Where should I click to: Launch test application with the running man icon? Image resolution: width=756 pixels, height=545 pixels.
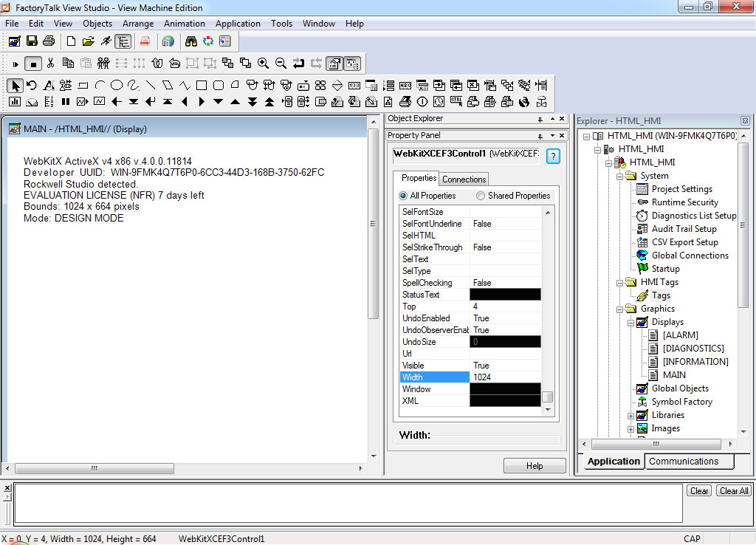click(x=106, y=41)
